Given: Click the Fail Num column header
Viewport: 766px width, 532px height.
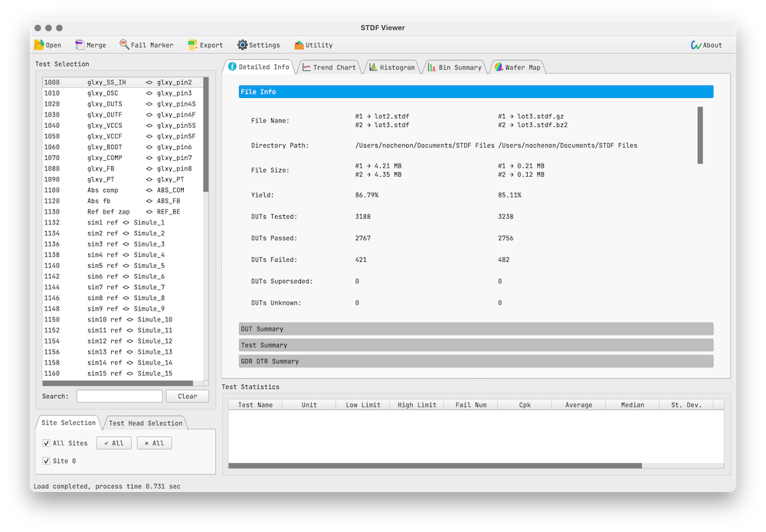Looking at the screenshot, I should tap(471, 405).
